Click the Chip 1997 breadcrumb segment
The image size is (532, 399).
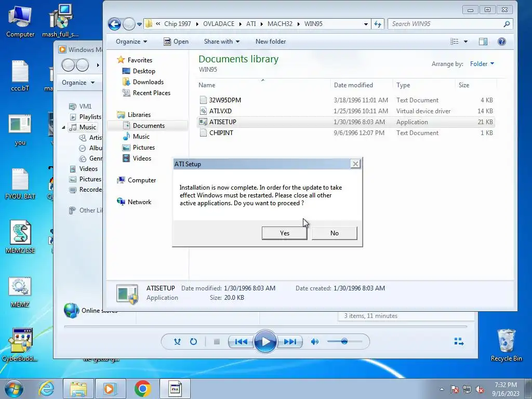pos(178,24)
